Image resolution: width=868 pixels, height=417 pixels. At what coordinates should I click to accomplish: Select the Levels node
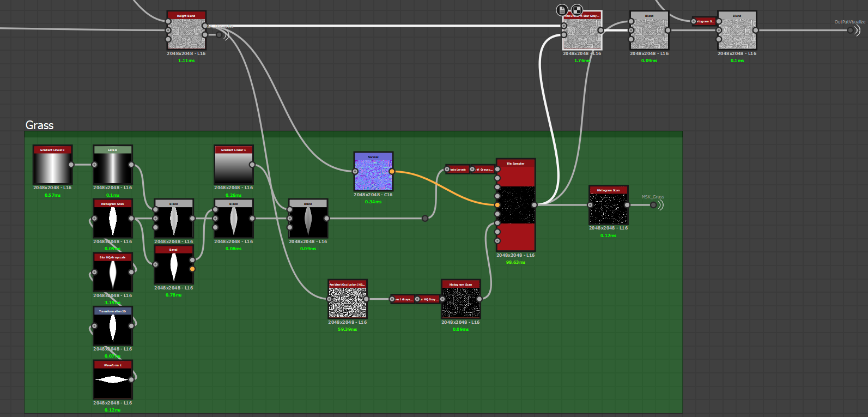[x=112, y=165]
